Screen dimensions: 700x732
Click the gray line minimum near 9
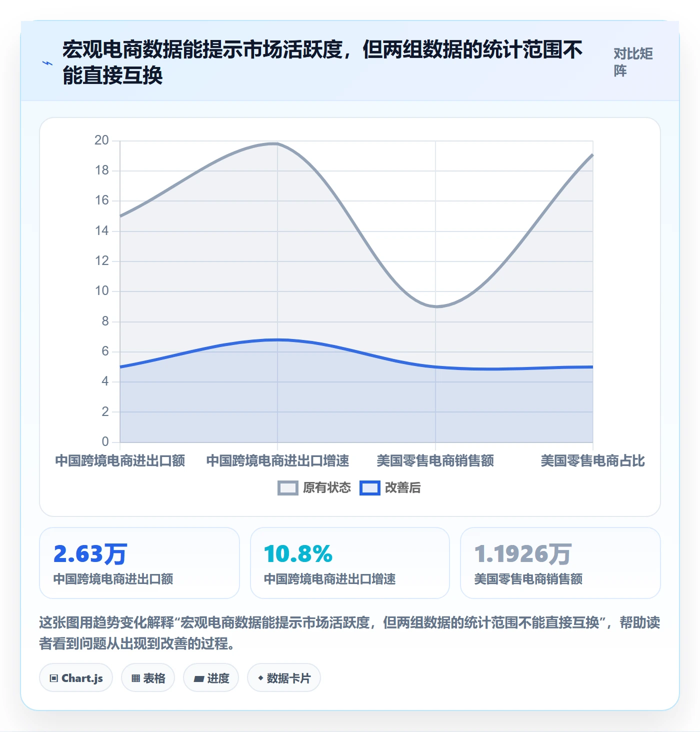[435, 306]
